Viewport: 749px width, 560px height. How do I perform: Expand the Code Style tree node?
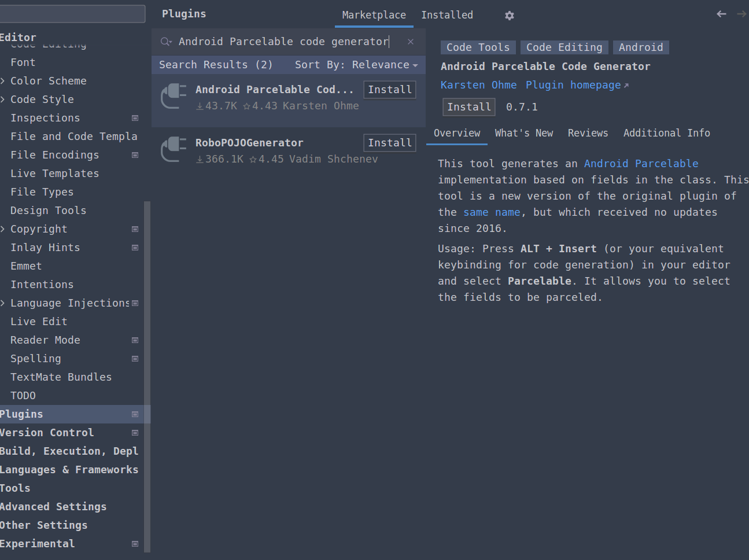pyautogui.click(x=3, y=100)
